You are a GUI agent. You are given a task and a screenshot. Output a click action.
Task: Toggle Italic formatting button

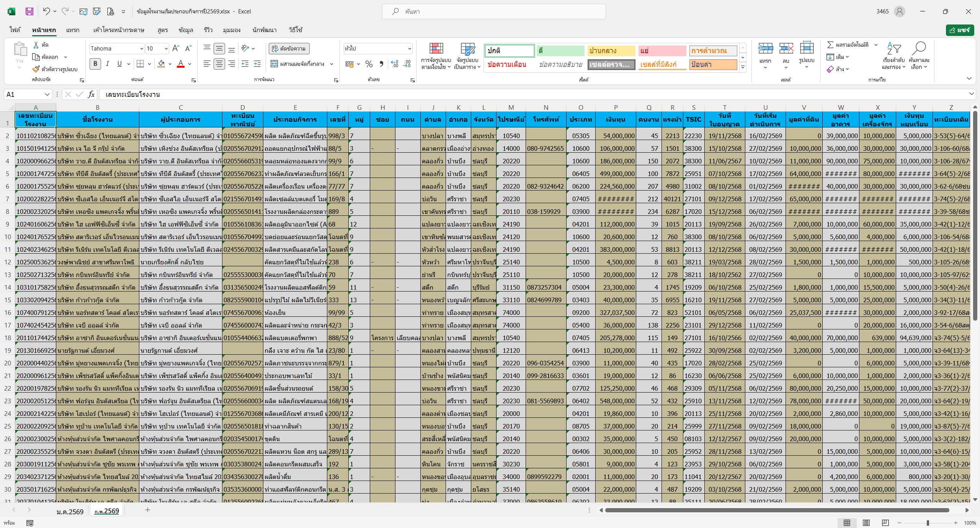pyautogui.click(x=108, y=64)
